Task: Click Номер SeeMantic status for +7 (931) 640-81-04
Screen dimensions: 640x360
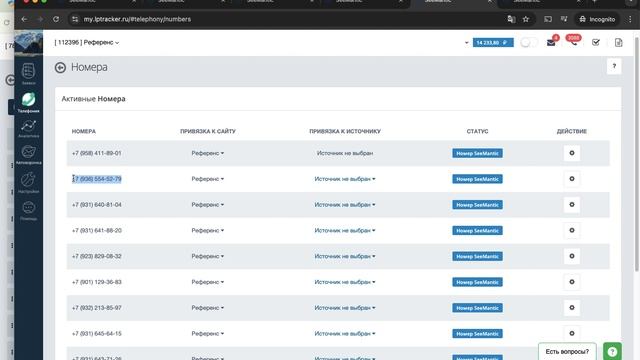Action: (477, 204)
